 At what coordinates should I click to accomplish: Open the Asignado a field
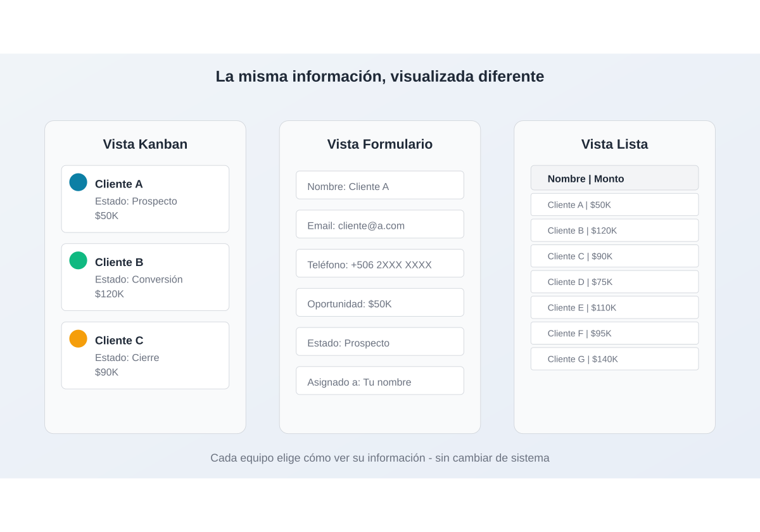[x=379, y=381]
